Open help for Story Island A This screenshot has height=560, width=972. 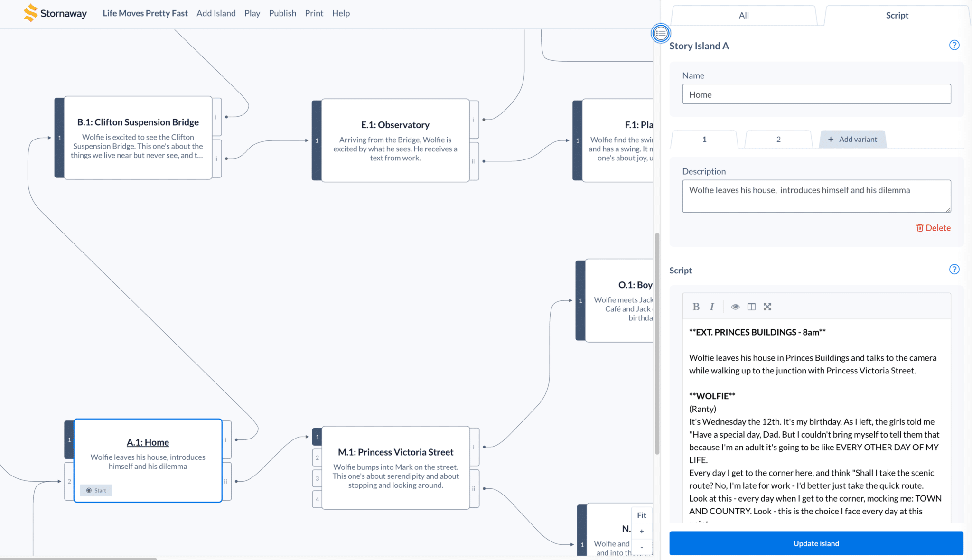(954, 46)
